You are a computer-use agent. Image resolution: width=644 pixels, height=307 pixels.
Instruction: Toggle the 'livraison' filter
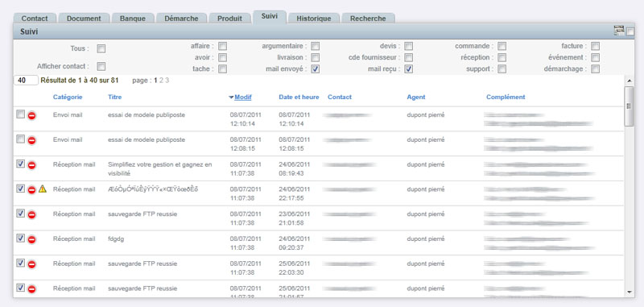tap(315, 57)
